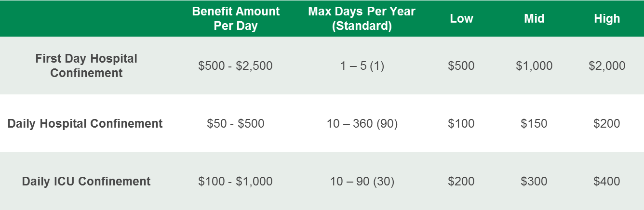The image size is (644, 210).
Task: Click the Daily Hospital Confinement row label
Action: pyautogui.click(x=85, y=123)
